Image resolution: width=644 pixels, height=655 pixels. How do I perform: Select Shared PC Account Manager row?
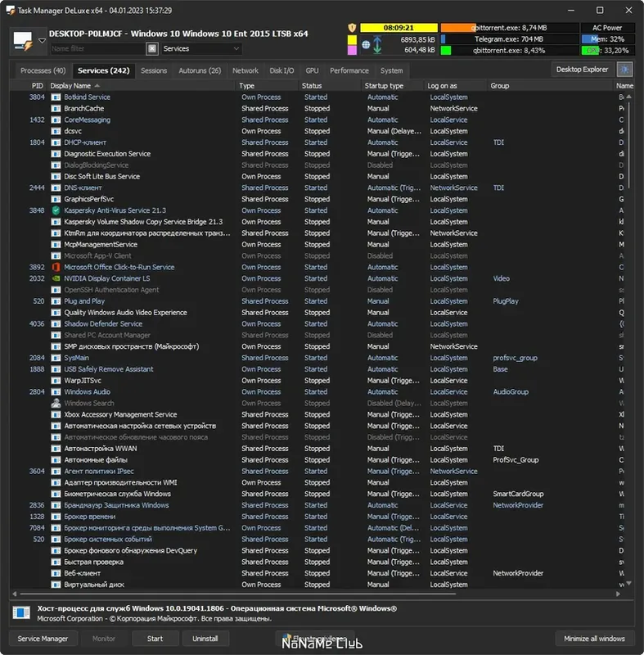click(x=319, y=335)
